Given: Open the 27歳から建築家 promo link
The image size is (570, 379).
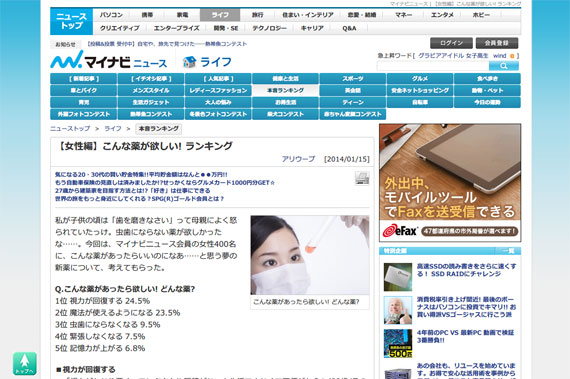Looking at the screenshot, I should pyautogui.click(x=132, y=190).
